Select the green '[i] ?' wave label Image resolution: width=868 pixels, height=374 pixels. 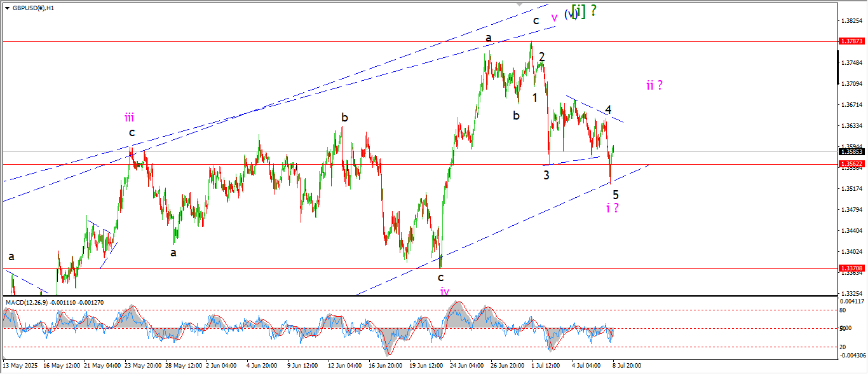(584, 10)
